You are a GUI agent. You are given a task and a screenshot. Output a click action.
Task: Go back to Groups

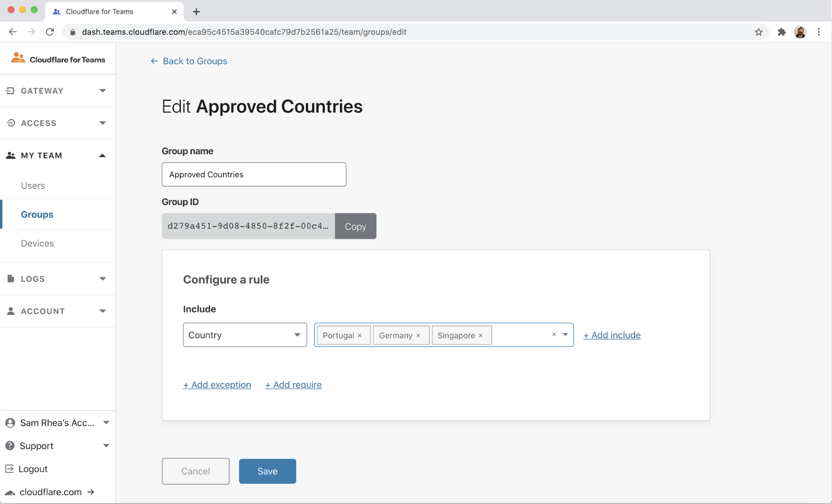pos(189,61)
